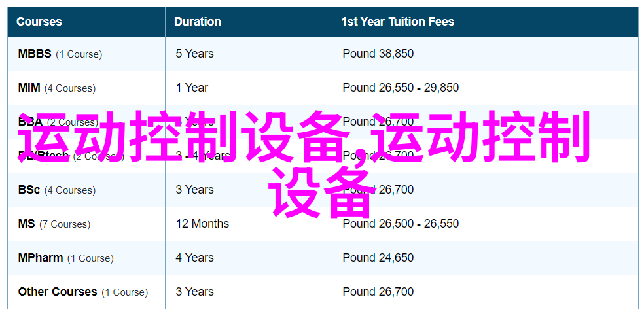Click the (4 Courses) text beside MIM
Image resolution: width=644 pixels, height=316 pixels.
click(x=70, y=88)
